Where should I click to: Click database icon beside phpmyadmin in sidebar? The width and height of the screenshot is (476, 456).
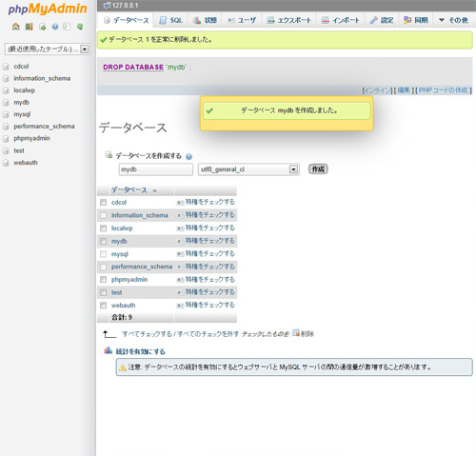6,139
